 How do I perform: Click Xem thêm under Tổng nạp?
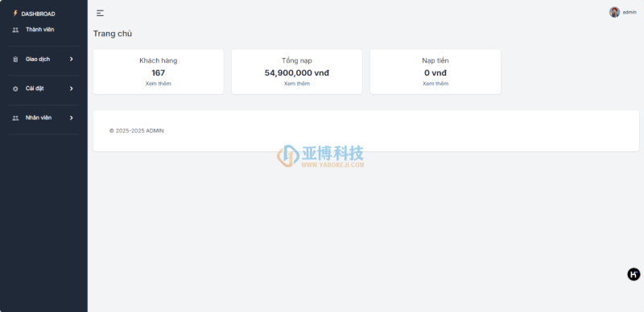(x=297, y=84)
